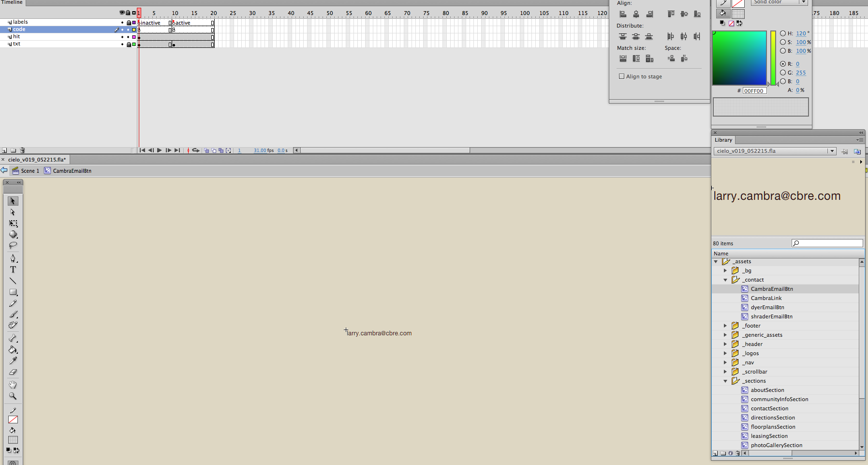Open the library document dropdown
868x465 pixels.
click(x=832, y=151)
